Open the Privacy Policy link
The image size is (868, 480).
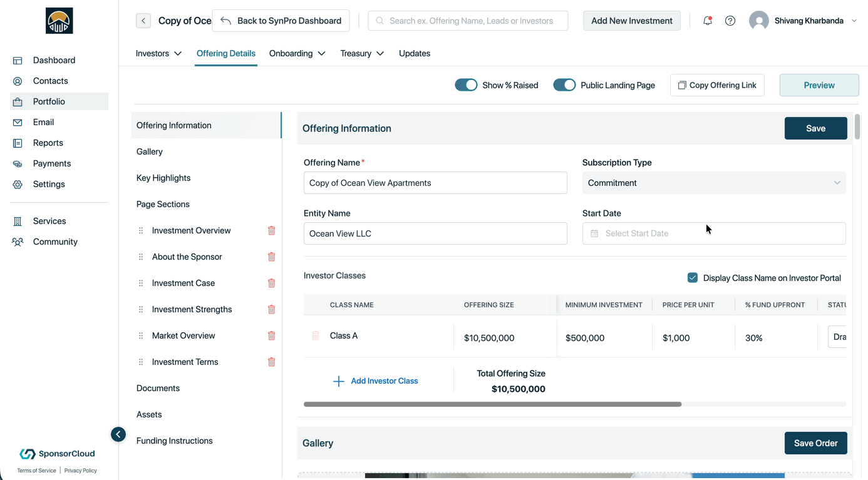(80, 471)
